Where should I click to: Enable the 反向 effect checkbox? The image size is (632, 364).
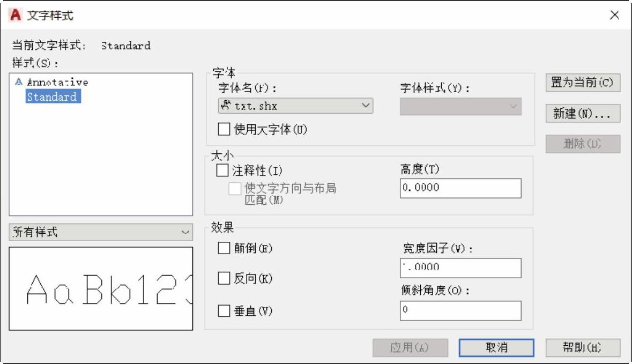click(224, 279)
